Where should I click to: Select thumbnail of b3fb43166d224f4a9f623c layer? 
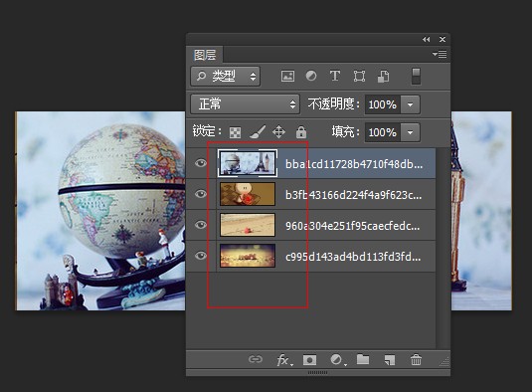[248, 194]
